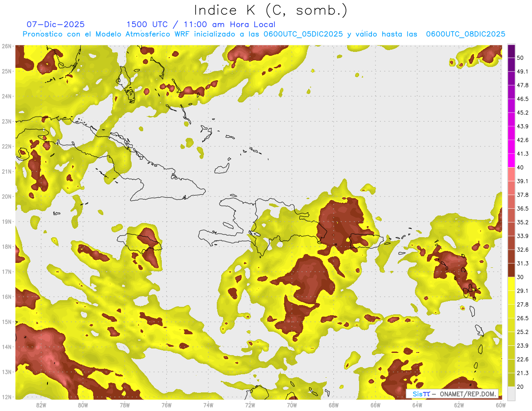Click the colorbar value '30'
Image resolution: width=532 pixels, height=411 pixels.
520,277
